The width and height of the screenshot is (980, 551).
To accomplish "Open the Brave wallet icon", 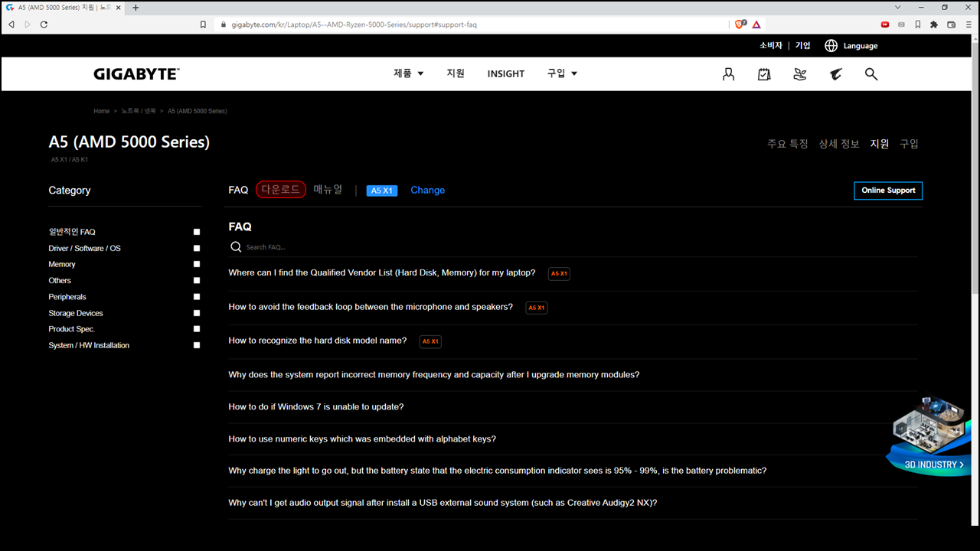I will [x=952, y=24].
